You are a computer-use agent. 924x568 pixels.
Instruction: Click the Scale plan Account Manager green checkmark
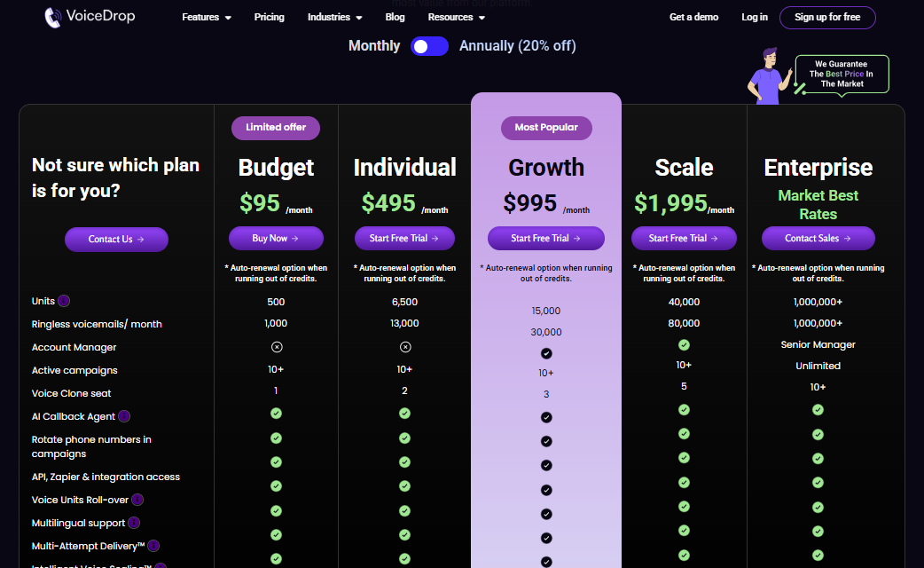pyautogui.click(x=684, y=344)
